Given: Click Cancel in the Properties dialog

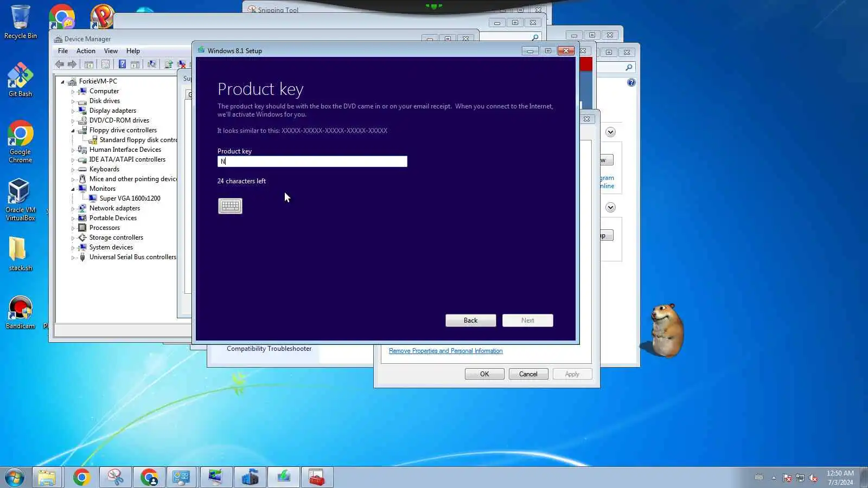Looking at the screenshot, I should tap(528, 374).
